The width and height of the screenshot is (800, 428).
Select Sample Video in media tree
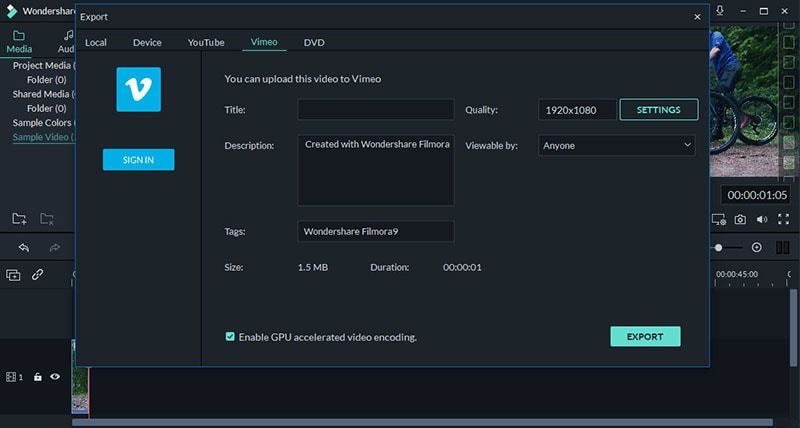click(44, 137)
